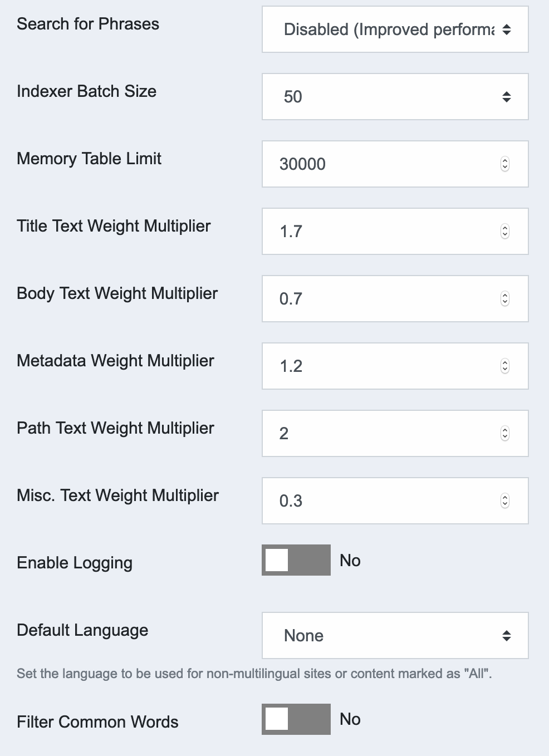
Task: Open the Indexer Batch Size dropdown
Action: tap(395, 97)
